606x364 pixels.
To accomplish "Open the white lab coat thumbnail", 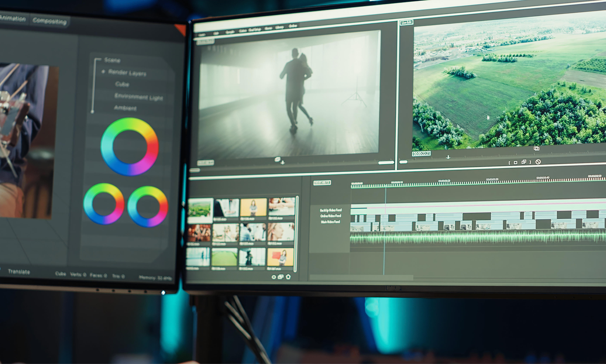I will [x=226, y=208].
